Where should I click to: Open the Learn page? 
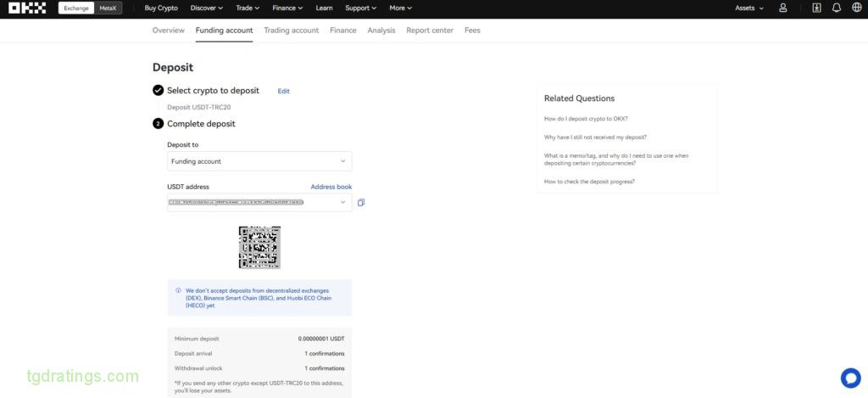point(324,8)
